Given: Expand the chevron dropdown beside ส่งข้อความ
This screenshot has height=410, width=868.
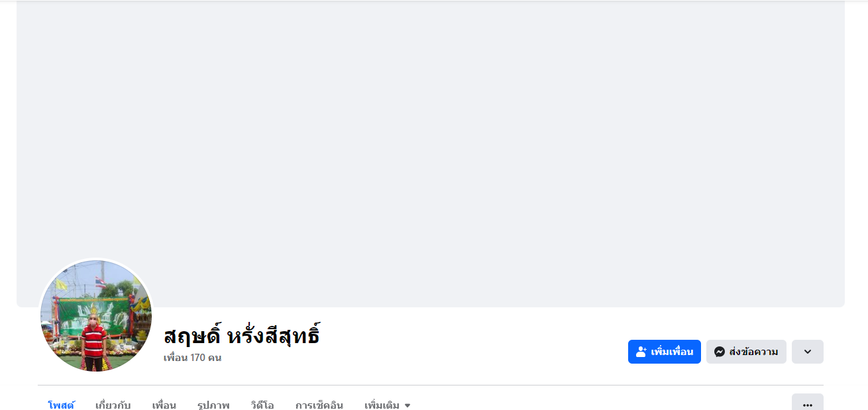Looking at the screenshot, I should [807, 352].
